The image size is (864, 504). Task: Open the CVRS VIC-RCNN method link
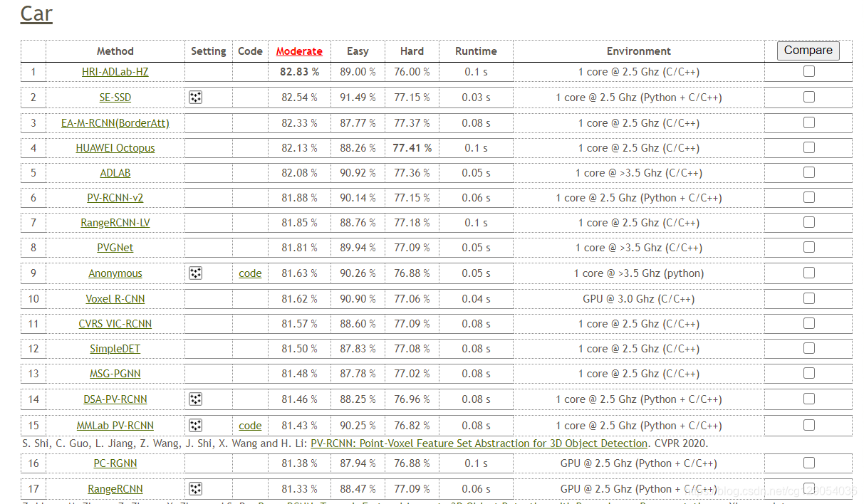coord(115,324)
